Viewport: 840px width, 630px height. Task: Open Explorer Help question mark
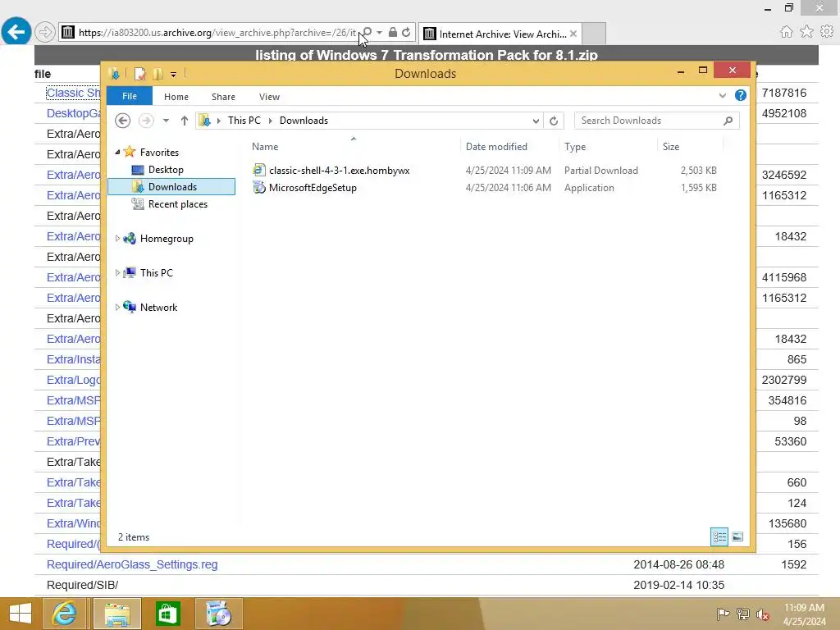[741, 95]
